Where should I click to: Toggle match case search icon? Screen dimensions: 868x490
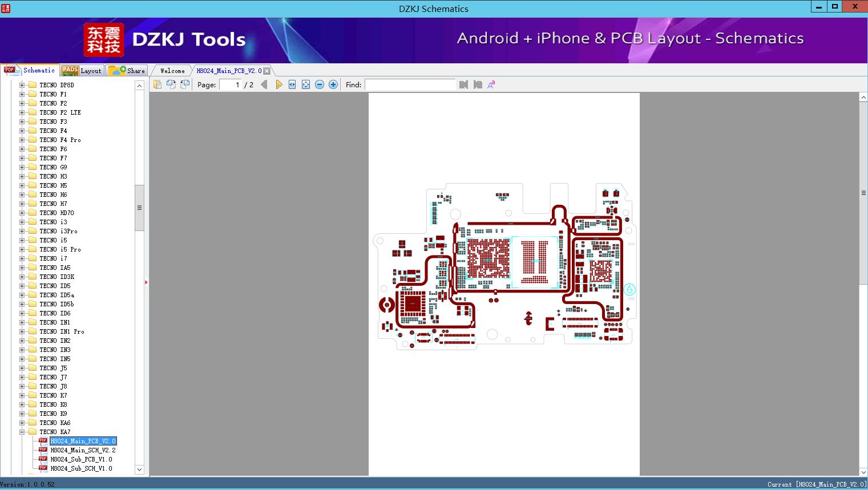(491, 84)
